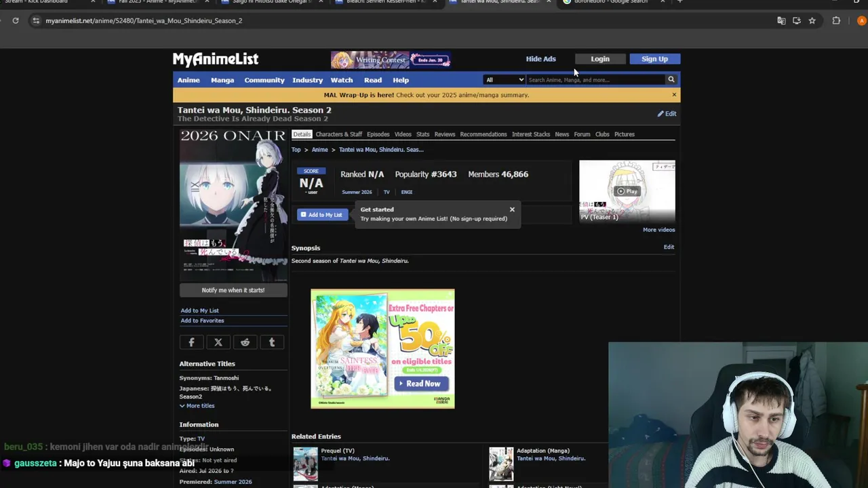
Task: Click the Top breadcrumb link
Action: 296,150
